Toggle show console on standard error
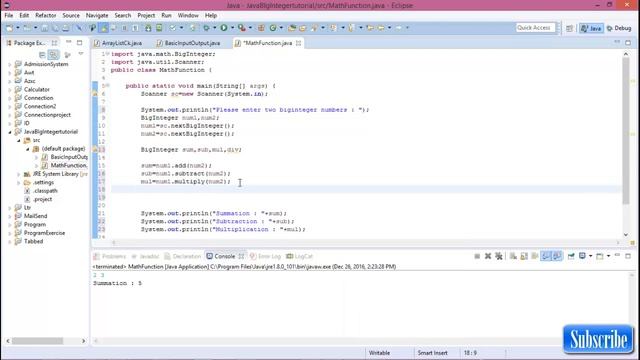 [557, 256]
